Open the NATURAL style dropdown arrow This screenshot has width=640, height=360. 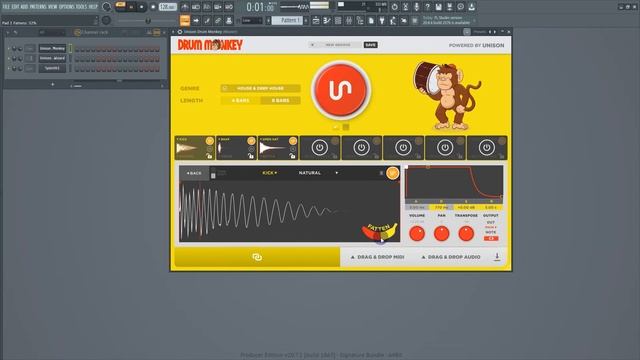(x=337, y=173)
